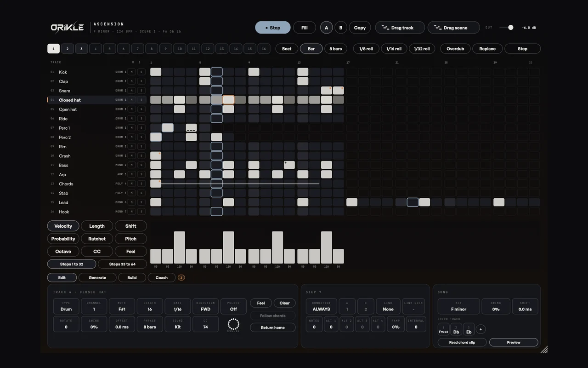The height and width of the screenshot is (368, 588).
Task: Open the Condition field showing ALWAYS
Action: [321, 306]
